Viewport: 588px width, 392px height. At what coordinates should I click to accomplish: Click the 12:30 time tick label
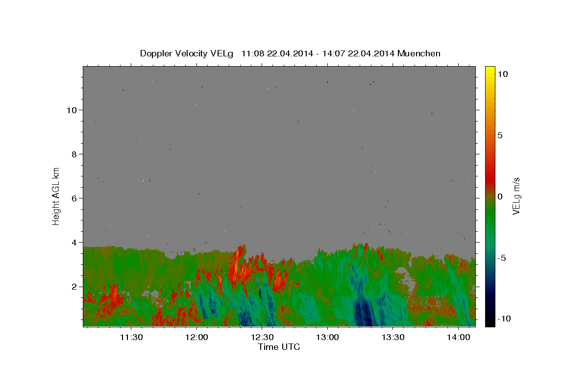(262, 338)
